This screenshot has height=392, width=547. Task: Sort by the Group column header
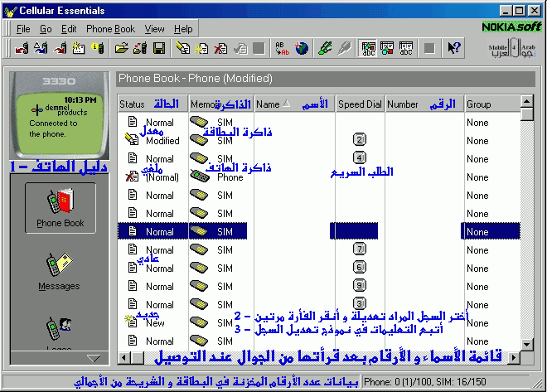tap(492, 104)
